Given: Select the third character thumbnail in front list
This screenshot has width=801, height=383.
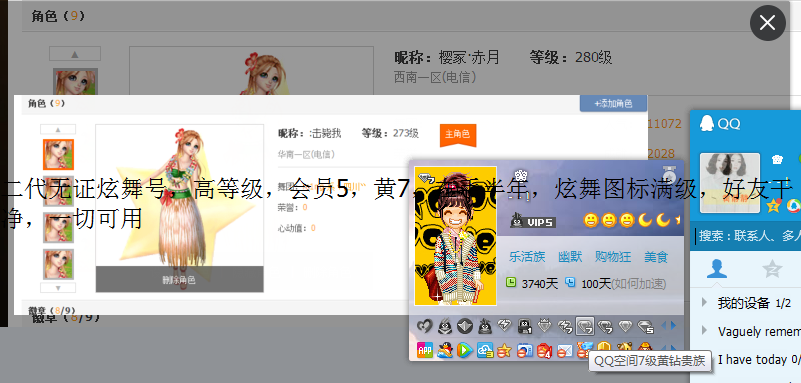Looking at the screenshot, I should pos(58,227).
